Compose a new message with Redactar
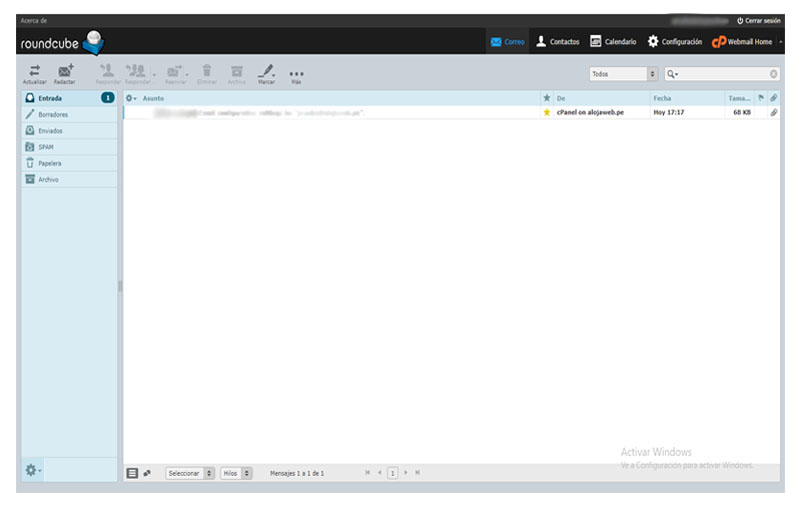 (65, 73)
